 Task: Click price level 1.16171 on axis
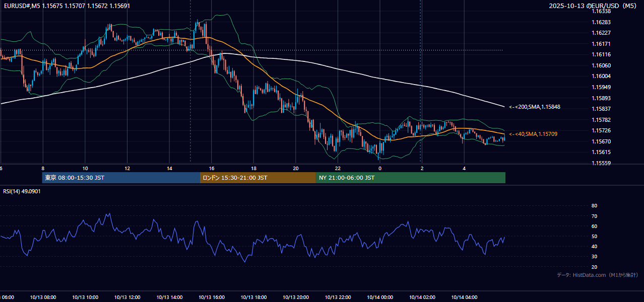601,44
